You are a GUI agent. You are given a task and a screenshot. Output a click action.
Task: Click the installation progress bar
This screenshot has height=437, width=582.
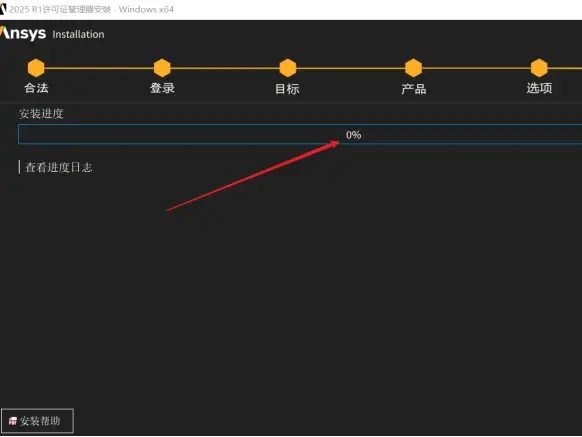(300, 134)
